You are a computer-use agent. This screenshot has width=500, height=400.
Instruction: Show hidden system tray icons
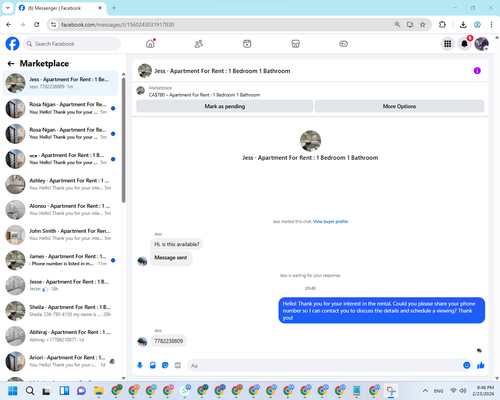[425, 391]
